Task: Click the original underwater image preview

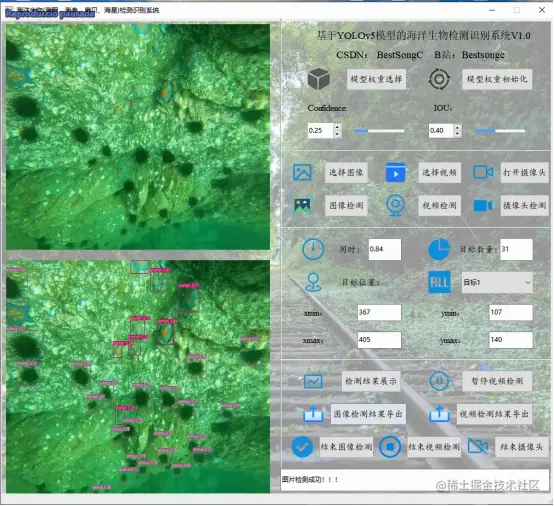Action: pos(138,137)
